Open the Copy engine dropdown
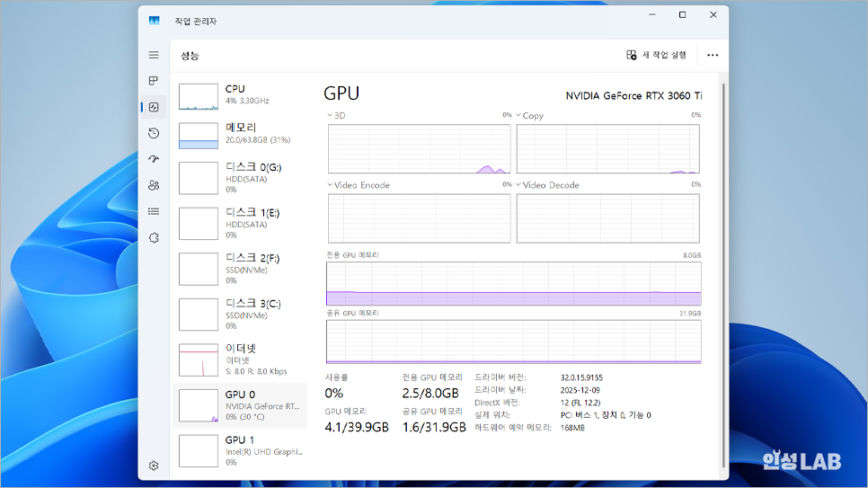Image resolution: width=868 pixels, height=488 pixels. coord(530,115)
